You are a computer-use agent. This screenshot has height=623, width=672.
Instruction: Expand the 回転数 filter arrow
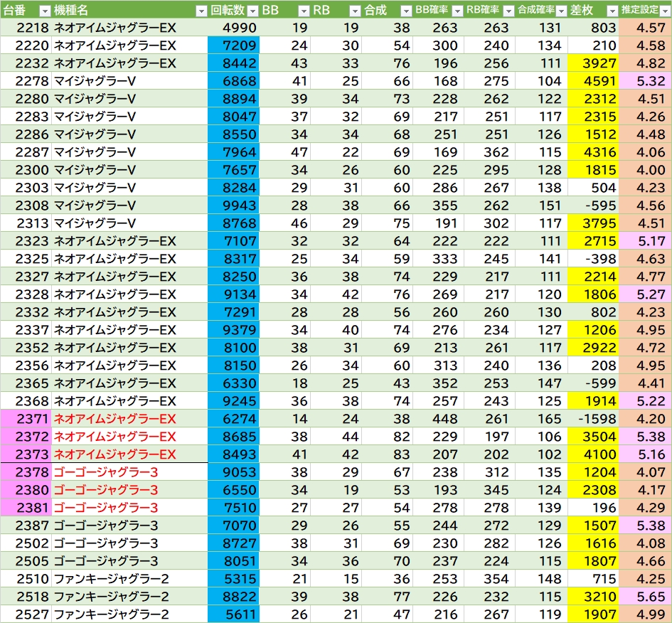[252, 11]
